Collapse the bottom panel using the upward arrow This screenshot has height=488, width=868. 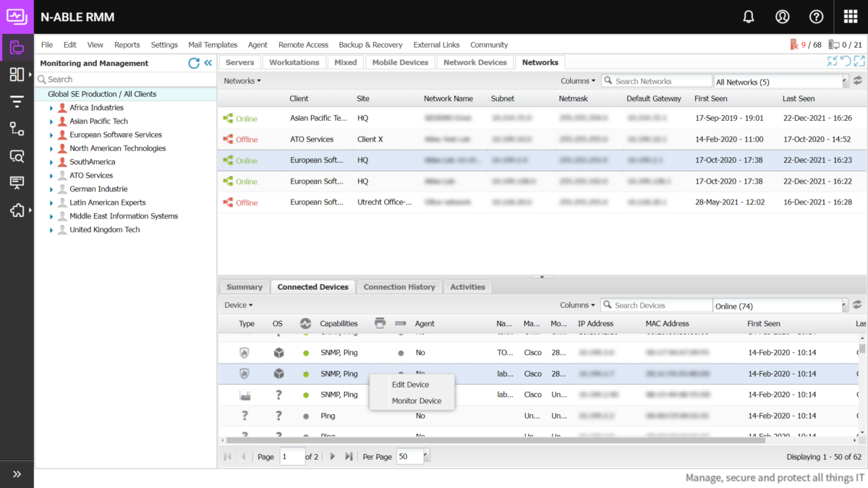(x=541, y=275)
